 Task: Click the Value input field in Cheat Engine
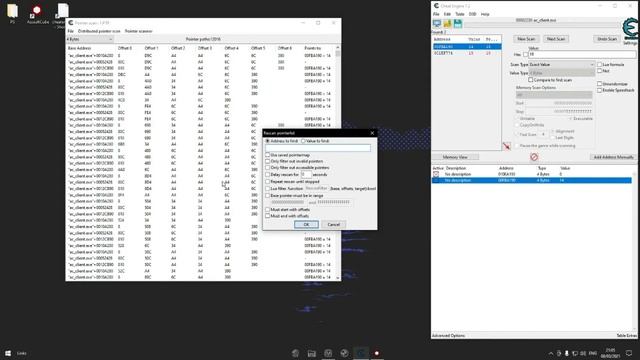click(582, 54)
